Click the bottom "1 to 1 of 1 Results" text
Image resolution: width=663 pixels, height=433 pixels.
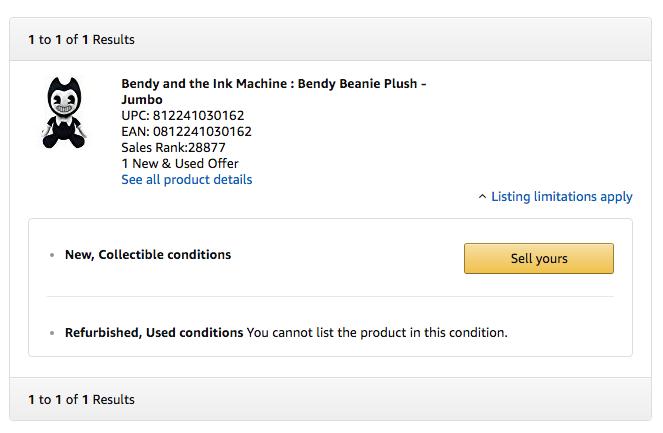click(x=81, y=399)
